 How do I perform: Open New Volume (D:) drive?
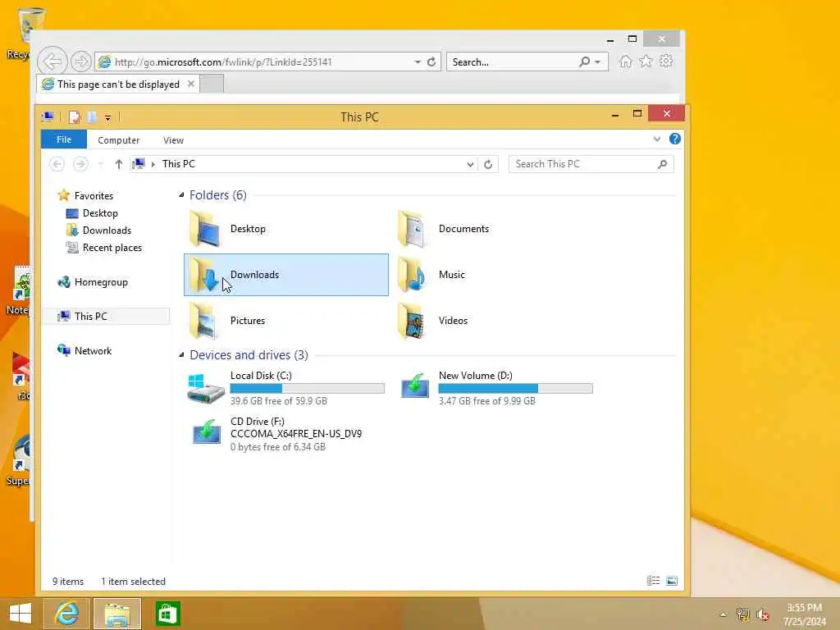[495, 388]
